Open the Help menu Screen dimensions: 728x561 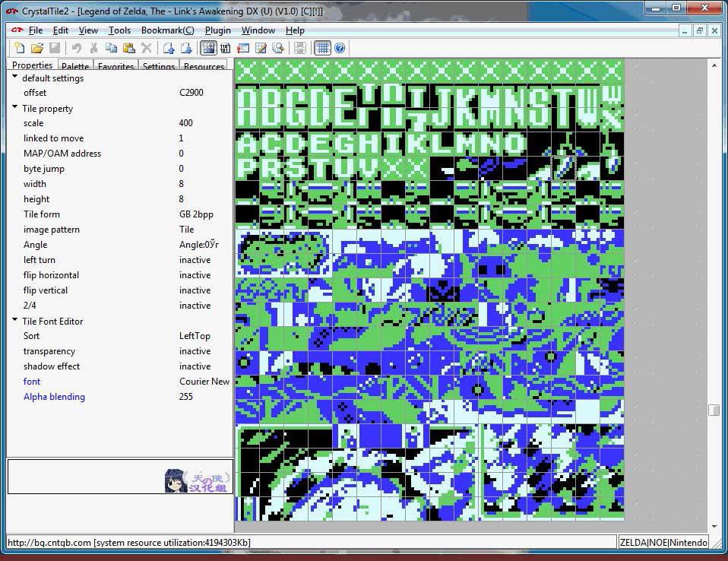[295, 30]
